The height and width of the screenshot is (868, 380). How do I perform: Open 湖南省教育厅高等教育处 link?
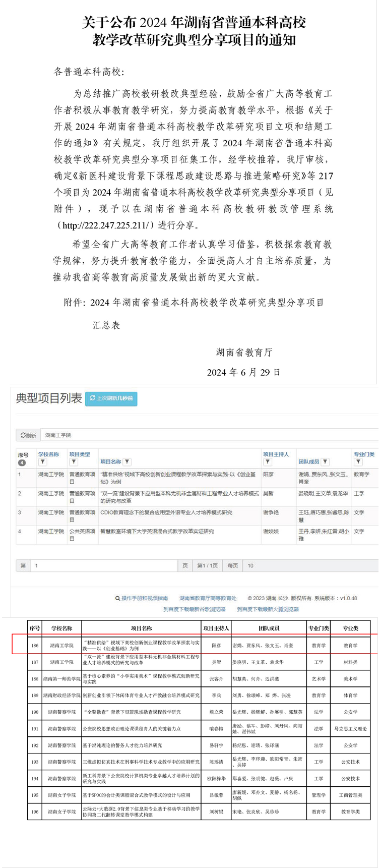pos(208,598)
